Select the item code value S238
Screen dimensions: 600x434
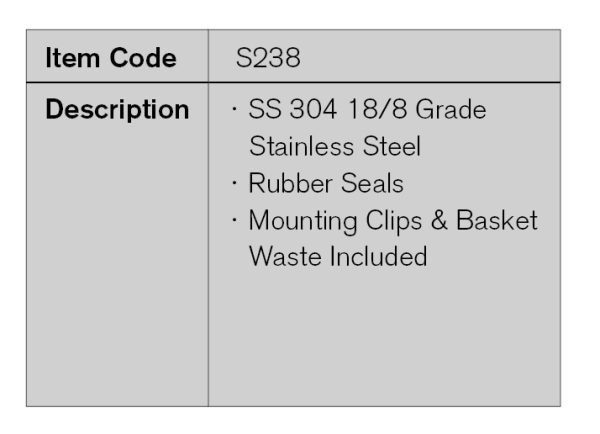268,59
